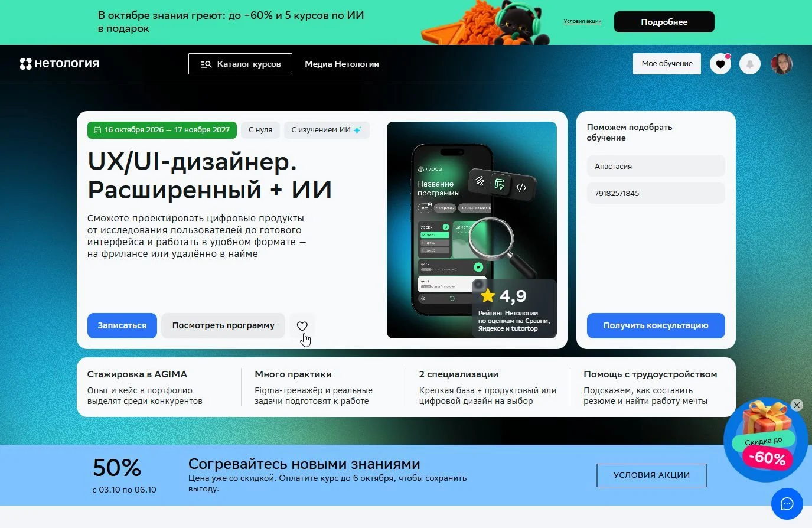Viewport: 812px width, 528px height.
Task: Click the 'С изучением ИИ' tag
Action: point(327,130)
